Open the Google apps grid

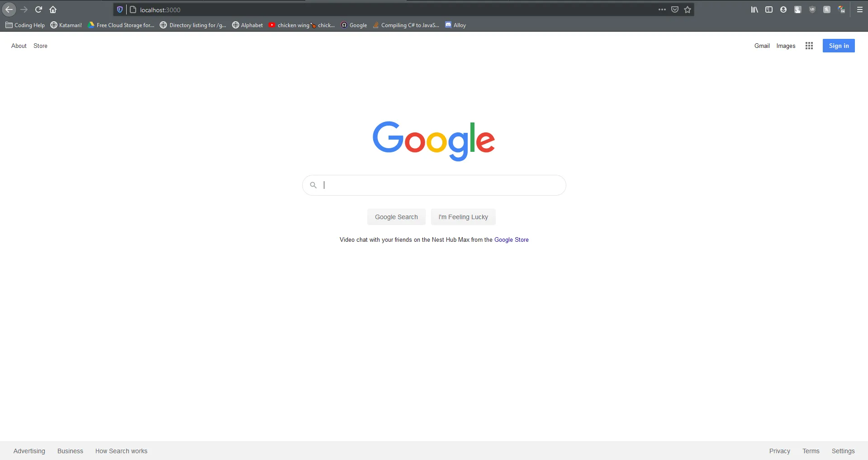(809, 46)
